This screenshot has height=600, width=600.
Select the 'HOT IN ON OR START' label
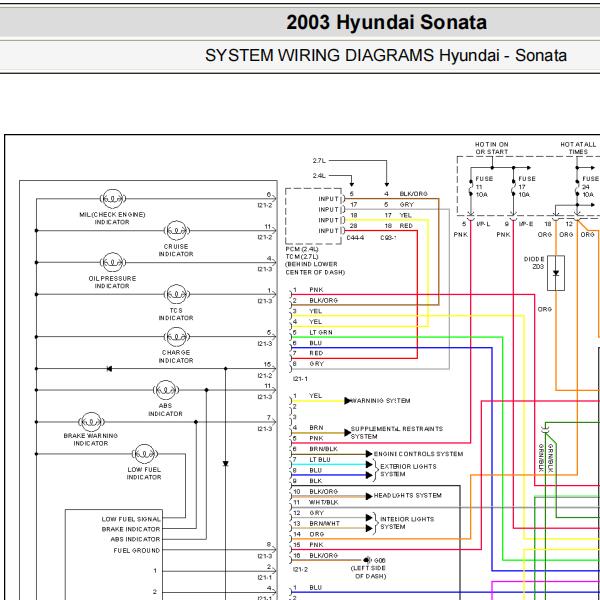[492, 148]
